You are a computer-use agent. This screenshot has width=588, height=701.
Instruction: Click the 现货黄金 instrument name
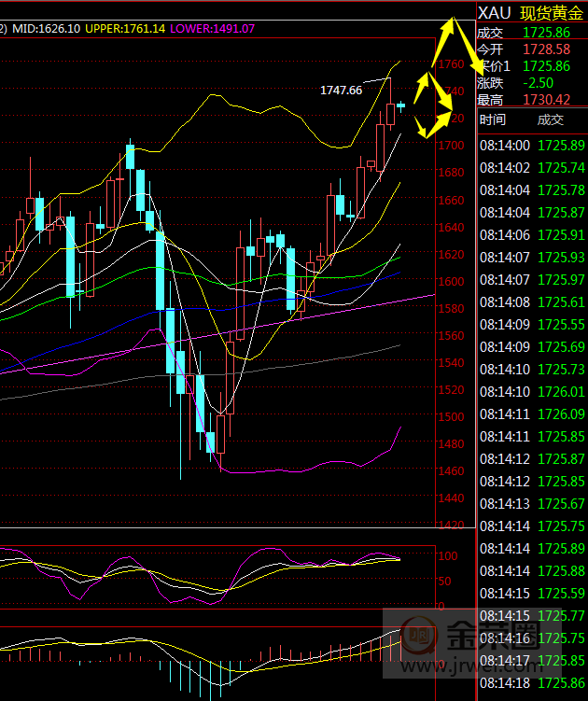(552, 13)
